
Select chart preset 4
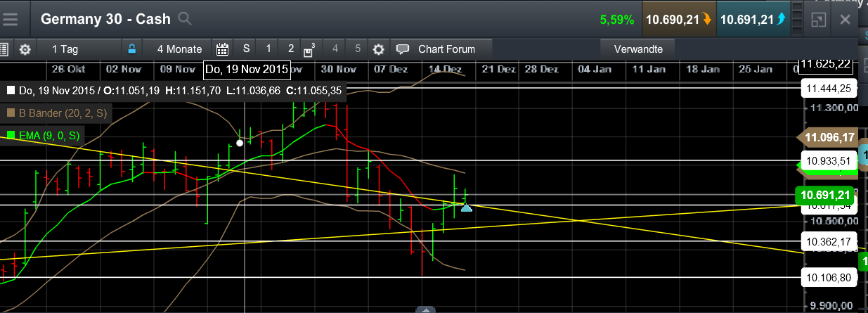[x=335, y=49]
